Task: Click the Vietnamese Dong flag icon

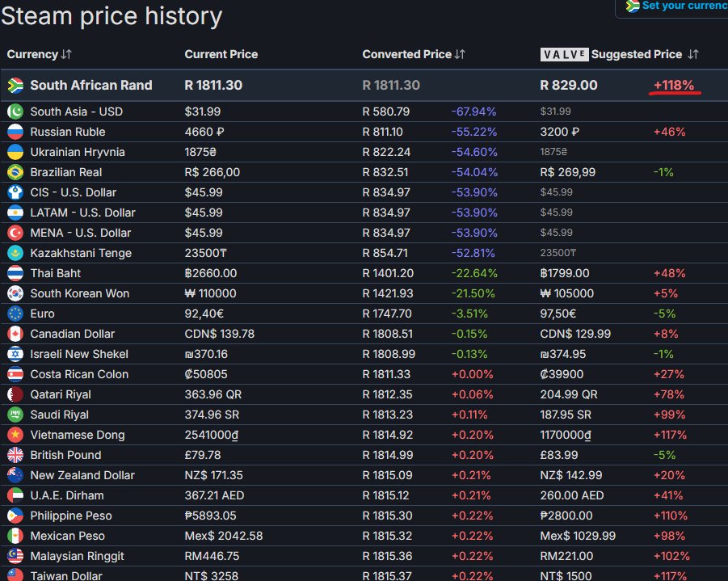Action: 15,436
